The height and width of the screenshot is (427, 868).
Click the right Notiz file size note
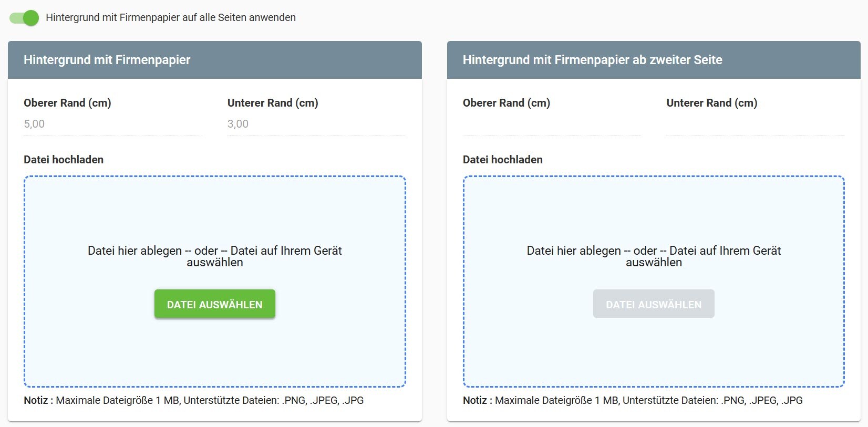coord(633,400)
